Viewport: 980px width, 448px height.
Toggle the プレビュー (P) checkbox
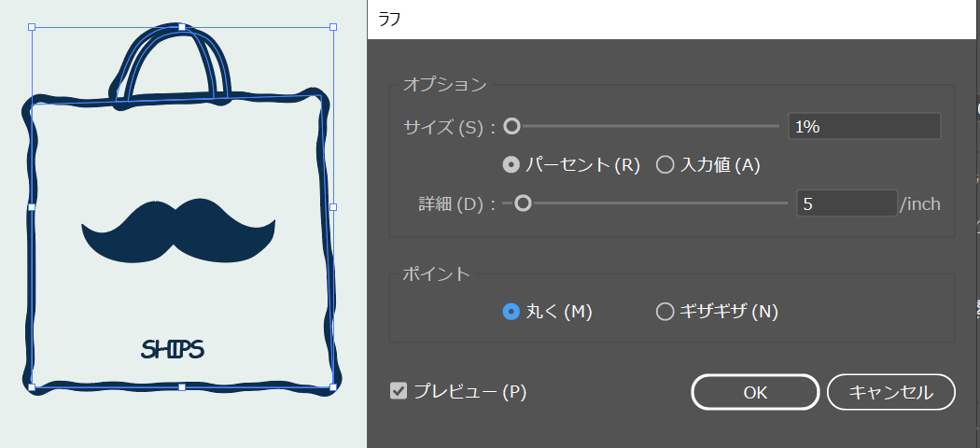(399, 392)
